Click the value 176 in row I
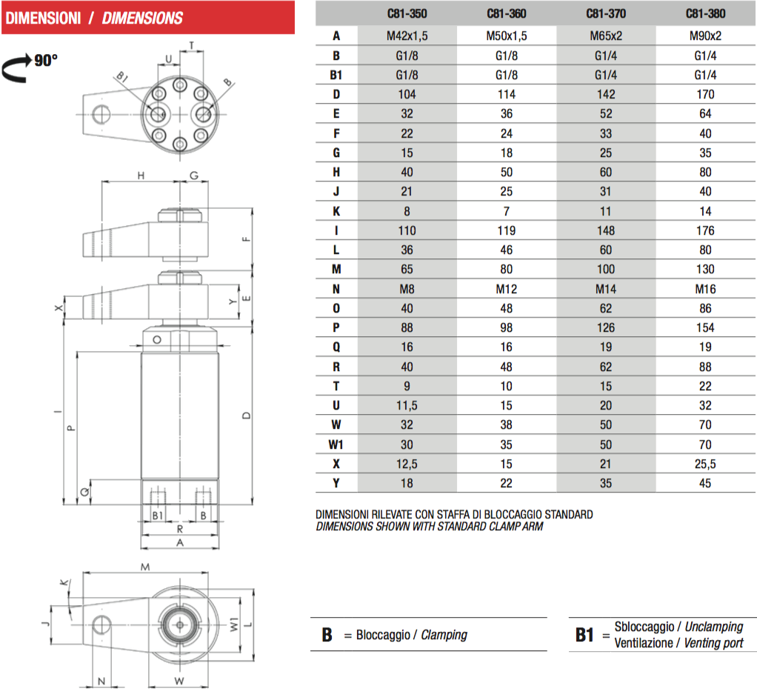The width and height of the screenshot is (757, 700). pyautogui.click(x=705, y=230)
